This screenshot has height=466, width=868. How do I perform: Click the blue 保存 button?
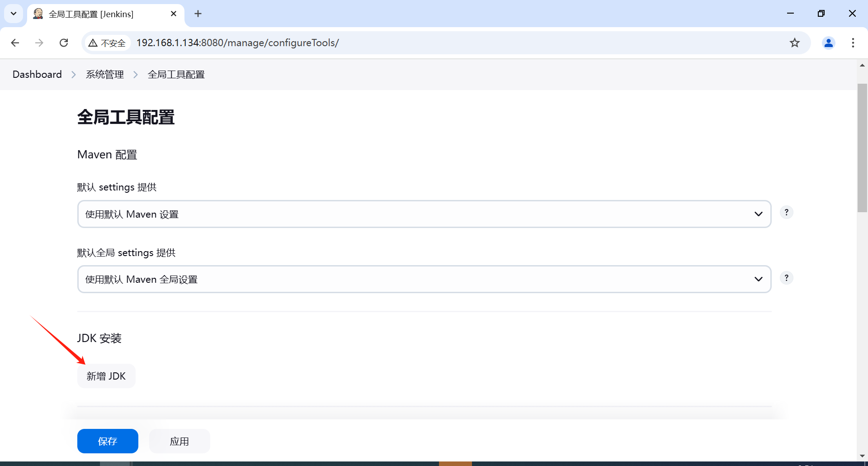pyautogui.click(x=108, y=441)
